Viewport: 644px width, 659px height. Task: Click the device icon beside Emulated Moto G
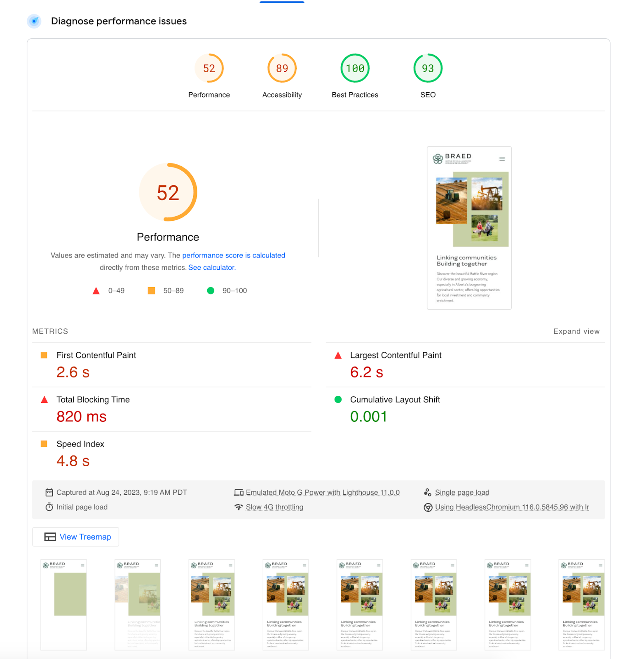[x=239, y=493]
